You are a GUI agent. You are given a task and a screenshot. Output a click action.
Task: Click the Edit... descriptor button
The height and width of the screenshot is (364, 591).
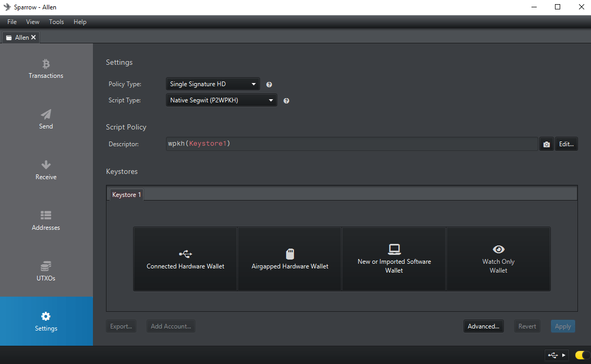pyautogui.click(x=566, y=144)
